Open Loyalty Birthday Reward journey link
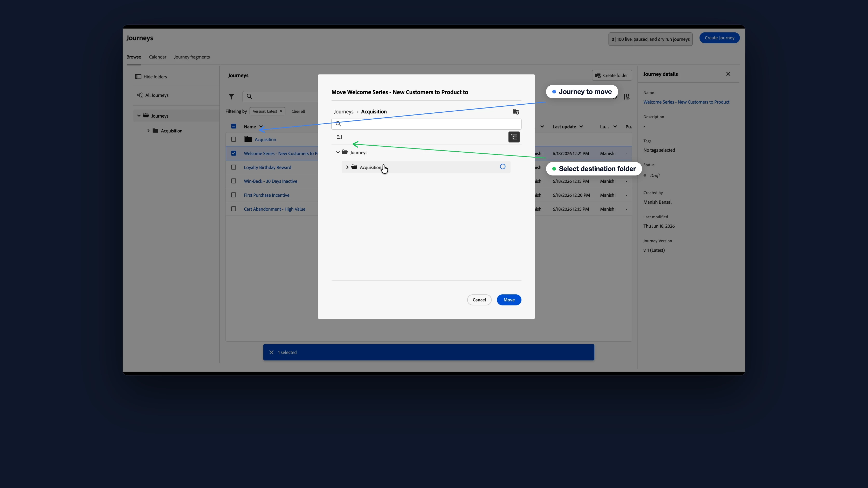This screenshot has width=868, height=488. (267, 167)
